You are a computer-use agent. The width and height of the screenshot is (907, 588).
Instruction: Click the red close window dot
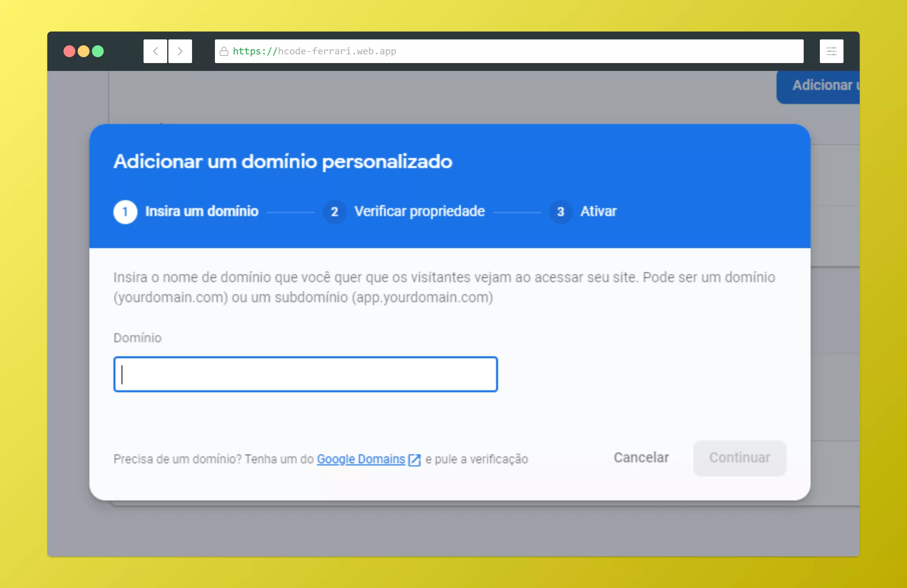click(x=69, y=51)
